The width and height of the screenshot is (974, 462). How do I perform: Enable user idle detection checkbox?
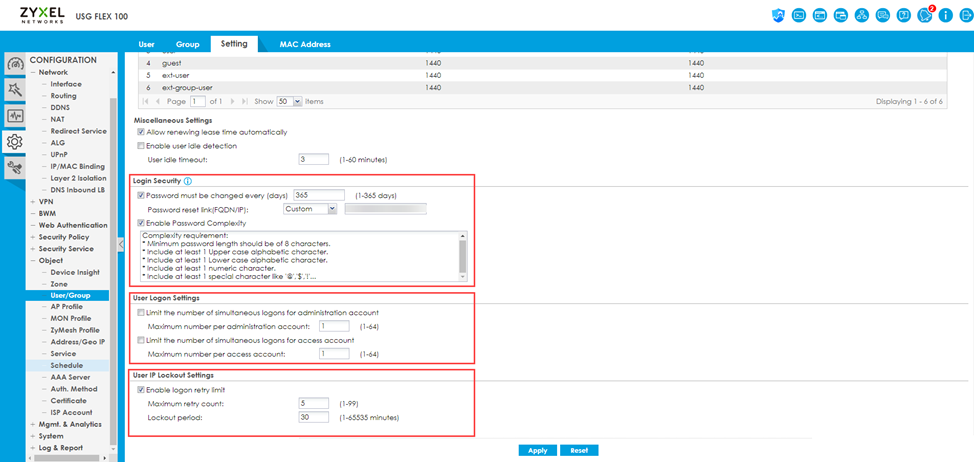(141, 146)
